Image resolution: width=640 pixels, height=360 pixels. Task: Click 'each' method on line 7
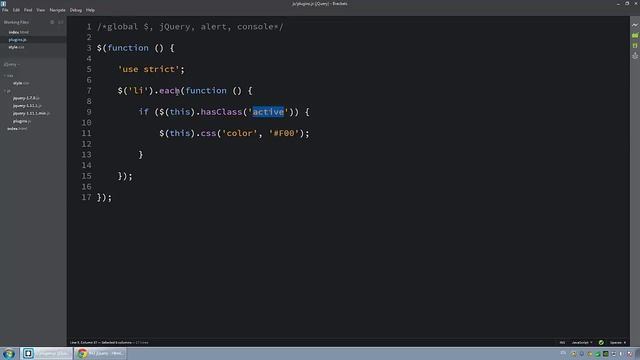(x=169, y=91)
